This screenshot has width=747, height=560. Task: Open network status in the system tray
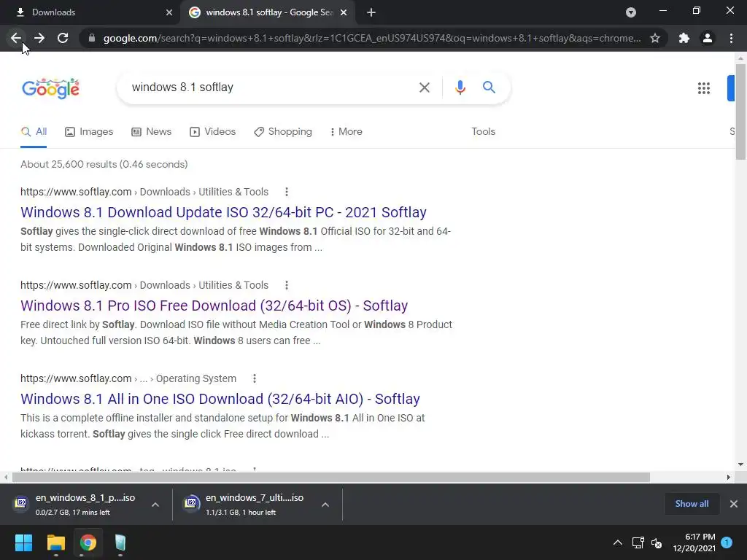point(638,542)
